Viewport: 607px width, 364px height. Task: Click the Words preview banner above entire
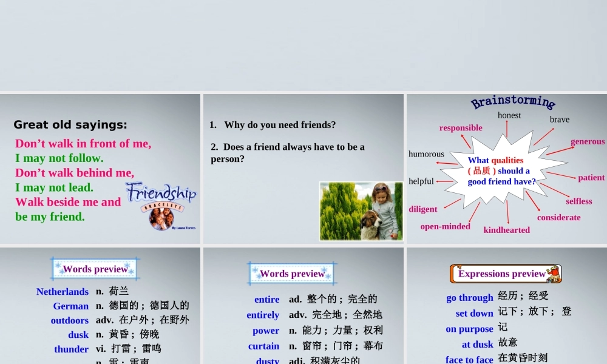[x=293, y=274]
